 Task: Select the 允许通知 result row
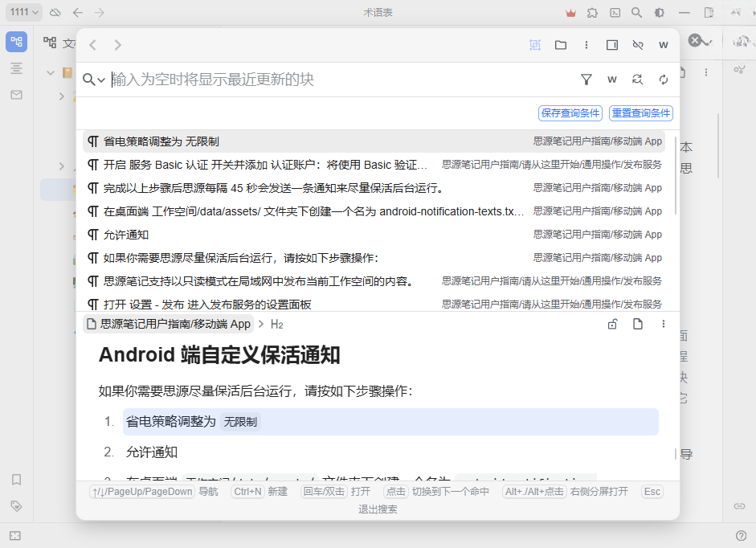(x=374, y=235)
